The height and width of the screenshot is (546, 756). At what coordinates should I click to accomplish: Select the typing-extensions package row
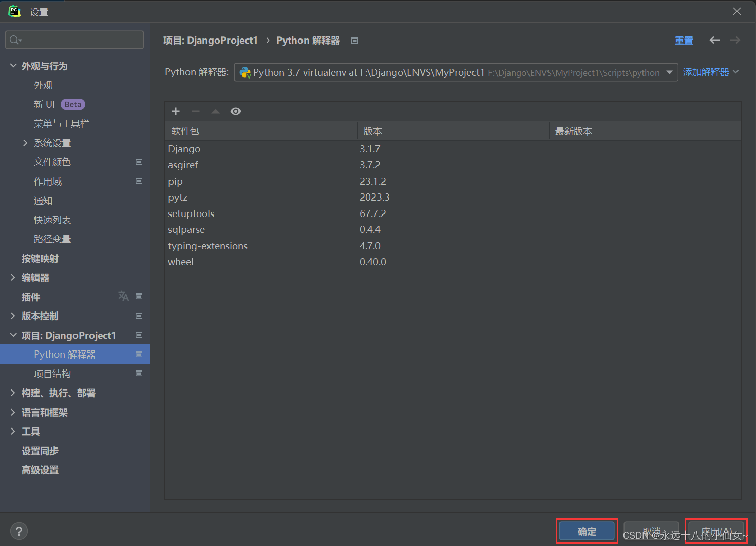[453, 246]
